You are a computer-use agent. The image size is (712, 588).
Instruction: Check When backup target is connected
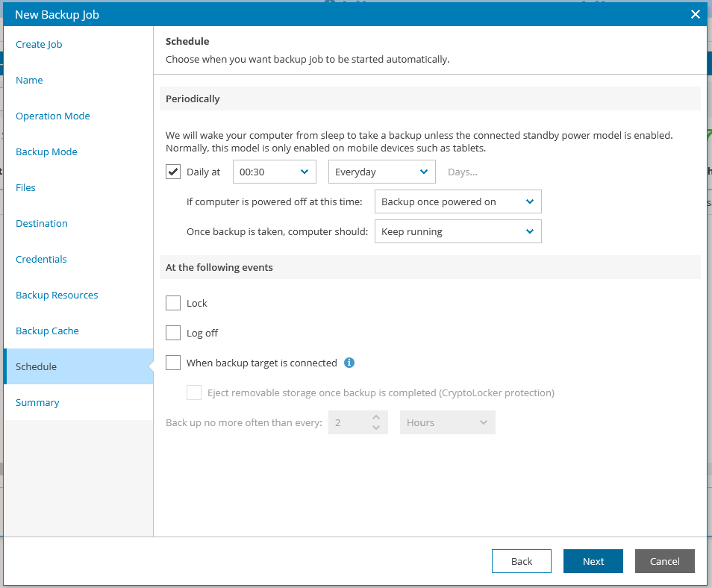(172, 362)
